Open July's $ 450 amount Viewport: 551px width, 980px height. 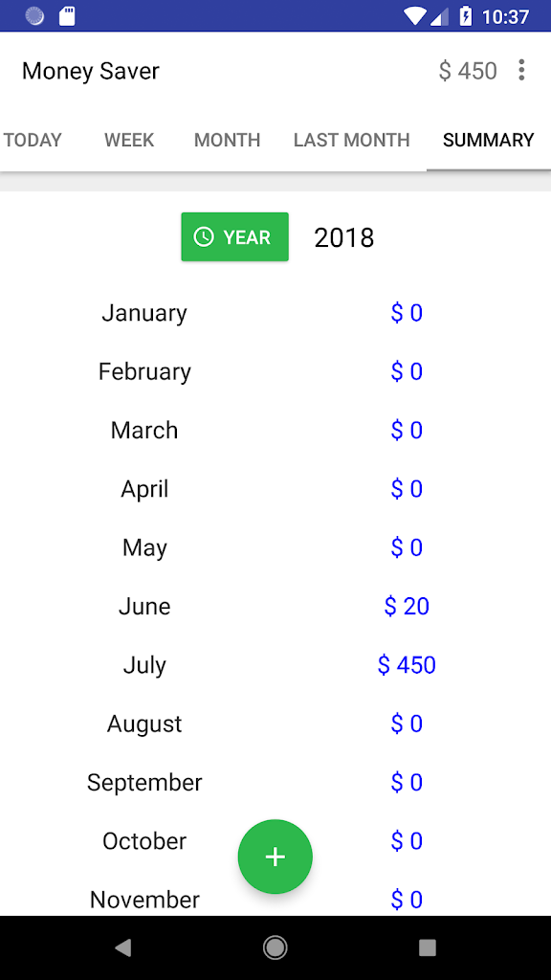(407, 665)
